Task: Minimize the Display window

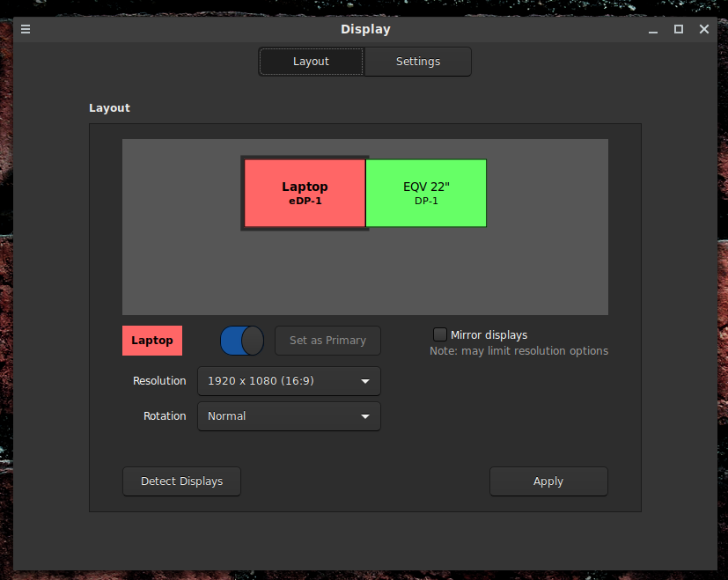Action: coord(652,29)
